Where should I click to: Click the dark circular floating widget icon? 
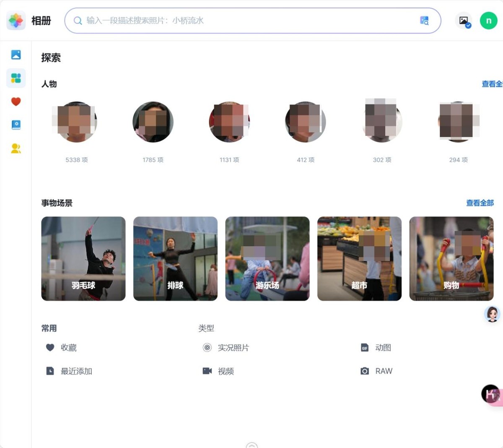(x=490, y=394)
